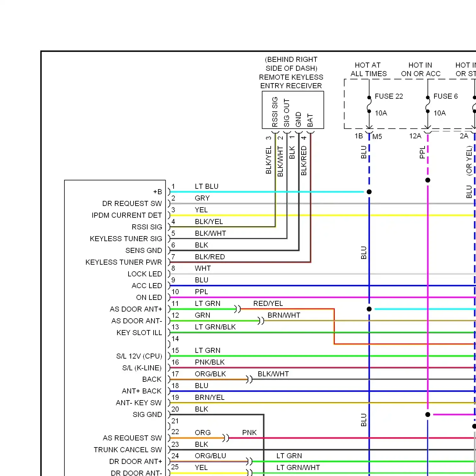Click the KEYLESS TUNER SIG label
Image resolution: width=476 pixels, height=476 pixels.
click(126, 239)
